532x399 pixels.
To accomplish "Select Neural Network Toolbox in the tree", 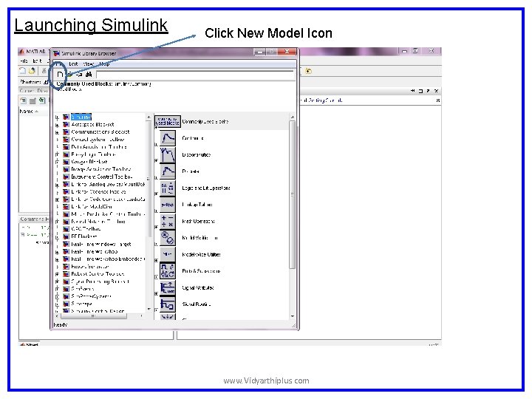I will click(98, 222).
